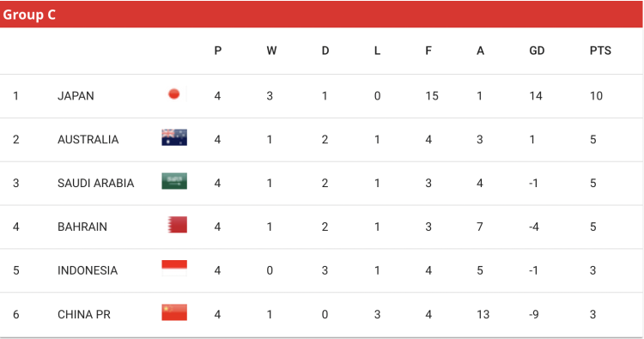Click the PTS column header

(600, 51)
